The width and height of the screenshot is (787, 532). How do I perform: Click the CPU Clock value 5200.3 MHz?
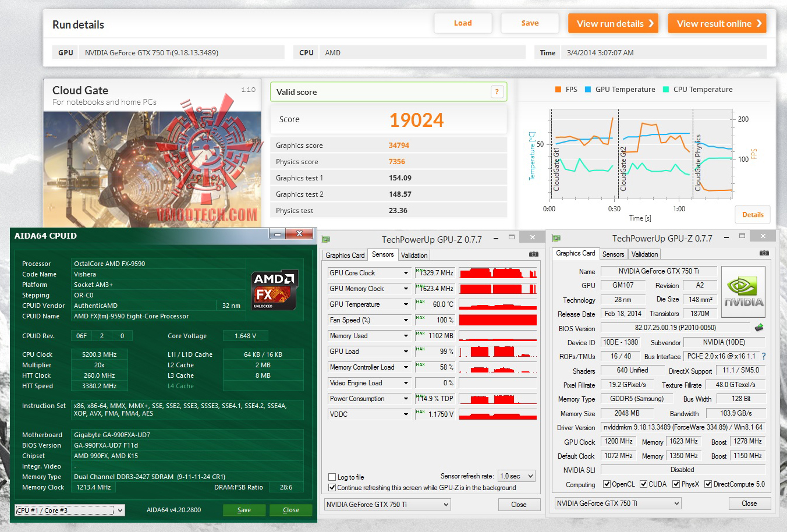(99, 354)
